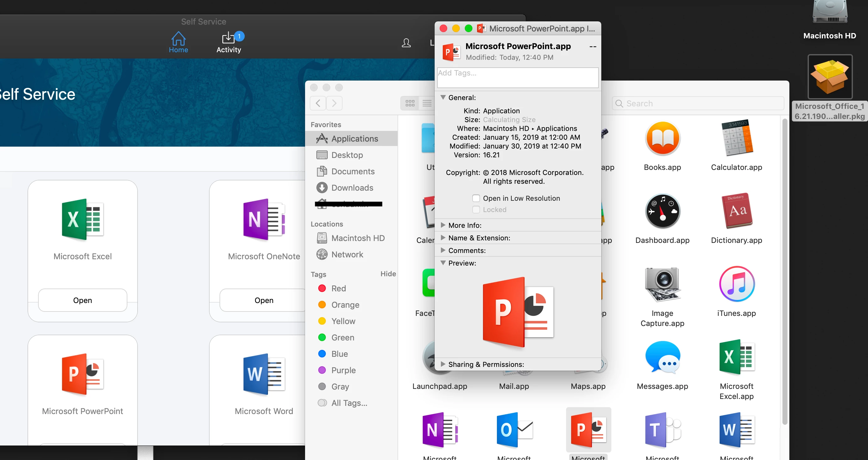This screenshot has height=460, width=868.
Task: Open the Home tab in Self Service
Action: coord(178,42)
